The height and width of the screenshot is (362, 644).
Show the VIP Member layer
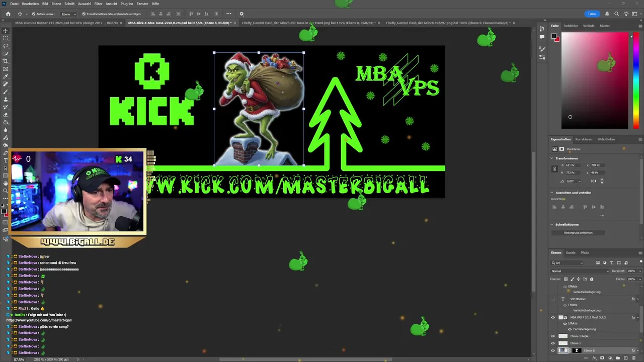553,299
